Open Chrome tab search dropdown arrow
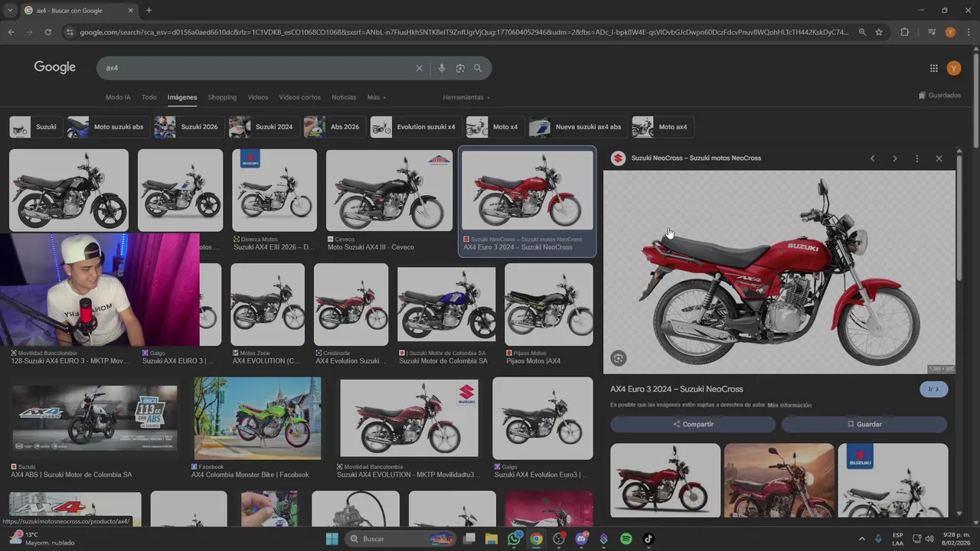 click(x=10, y=11)
